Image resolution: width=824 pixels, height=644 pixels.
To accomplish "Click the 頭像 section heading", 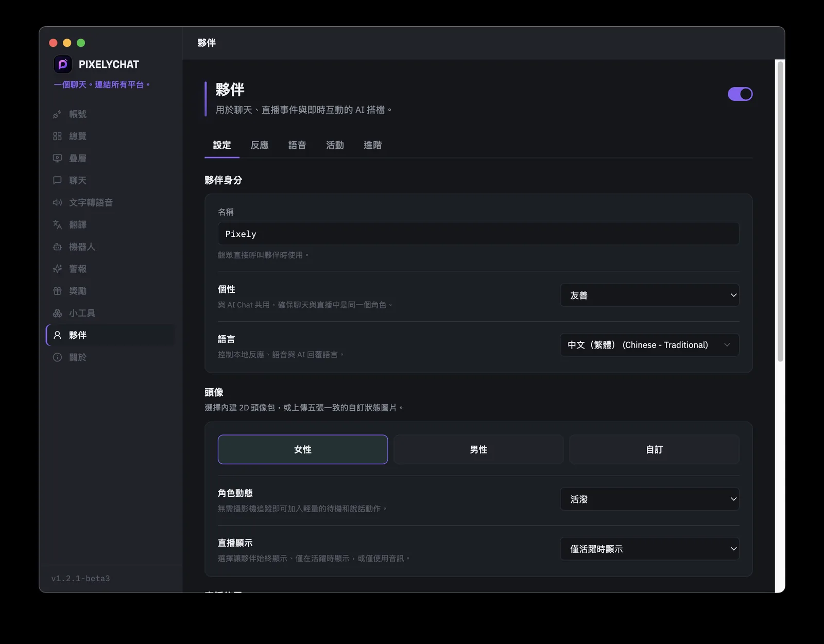I will (x=214, y=393).
